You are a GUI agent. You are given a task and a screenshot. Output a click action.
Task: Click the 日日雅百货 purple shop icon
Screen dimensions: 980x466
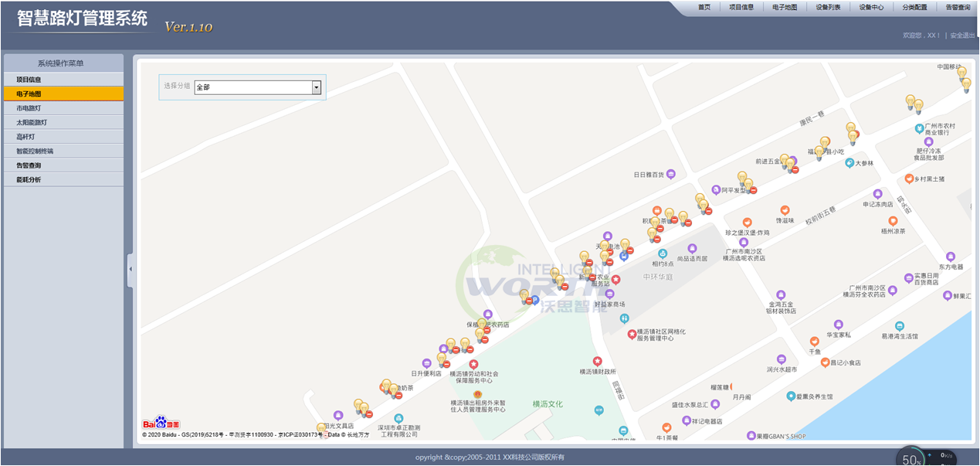(671, 174)
